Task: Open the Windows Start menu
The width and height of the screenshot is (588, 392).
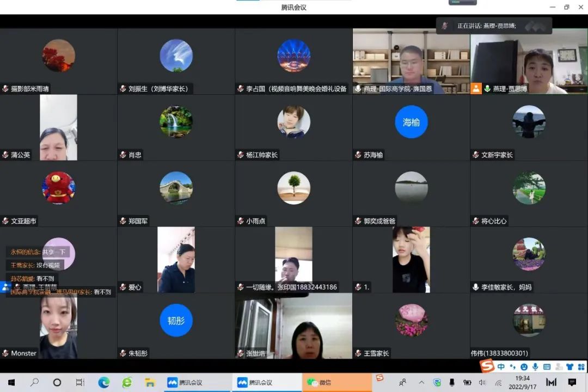Action: click(x=11, y=383)
